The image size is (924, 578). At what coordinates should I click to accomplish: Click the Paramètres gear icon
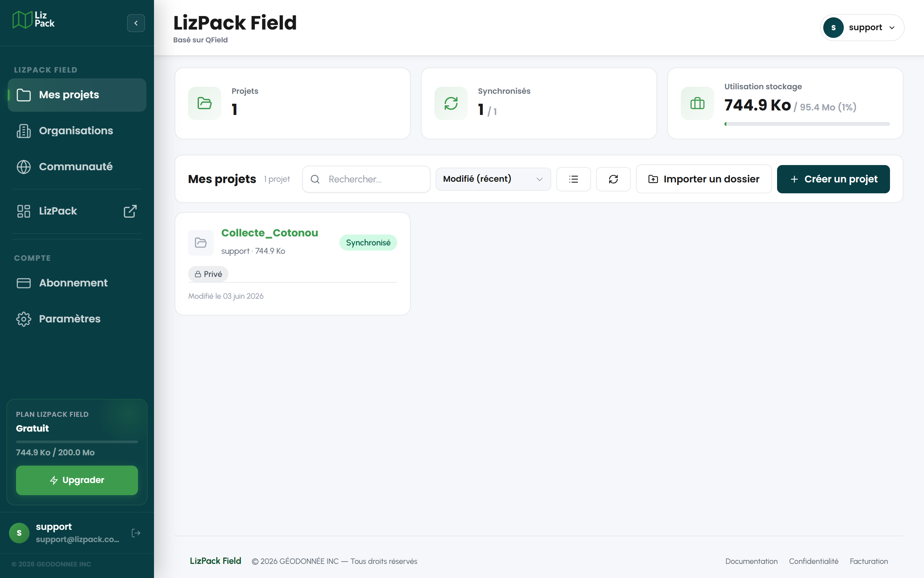24,319
